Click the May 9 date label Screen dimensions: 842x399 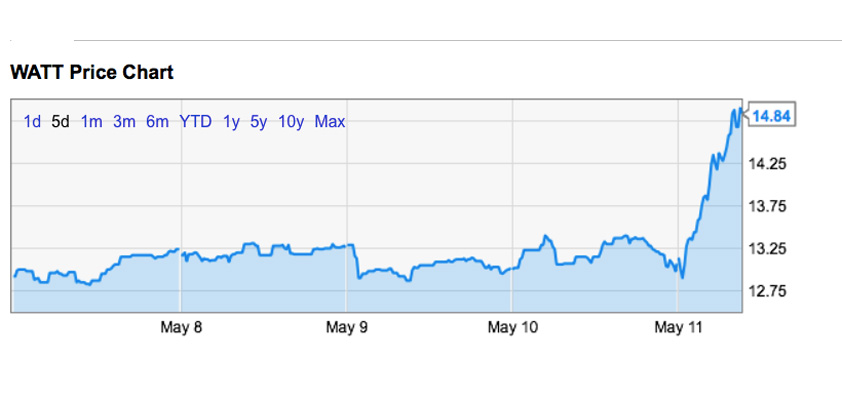click(x=347, y=327)
